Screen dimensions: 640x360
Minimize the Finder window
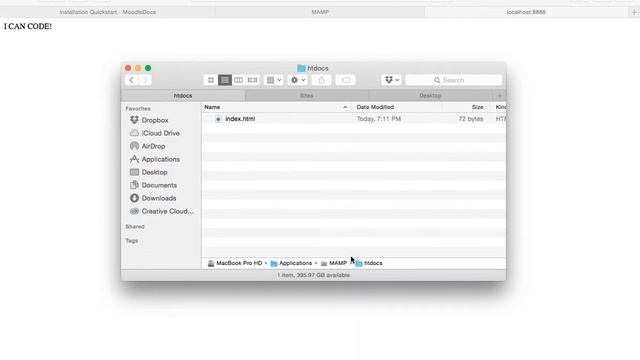coord(138,68)
